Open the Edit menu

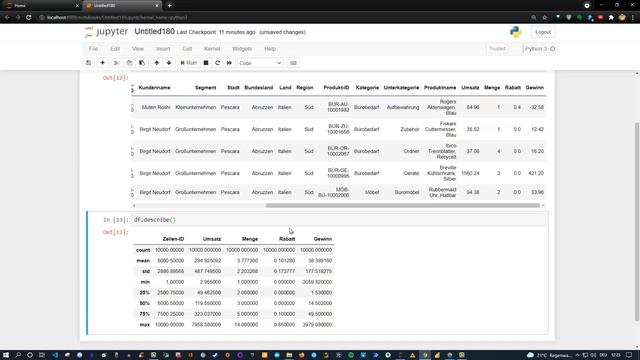115,49
